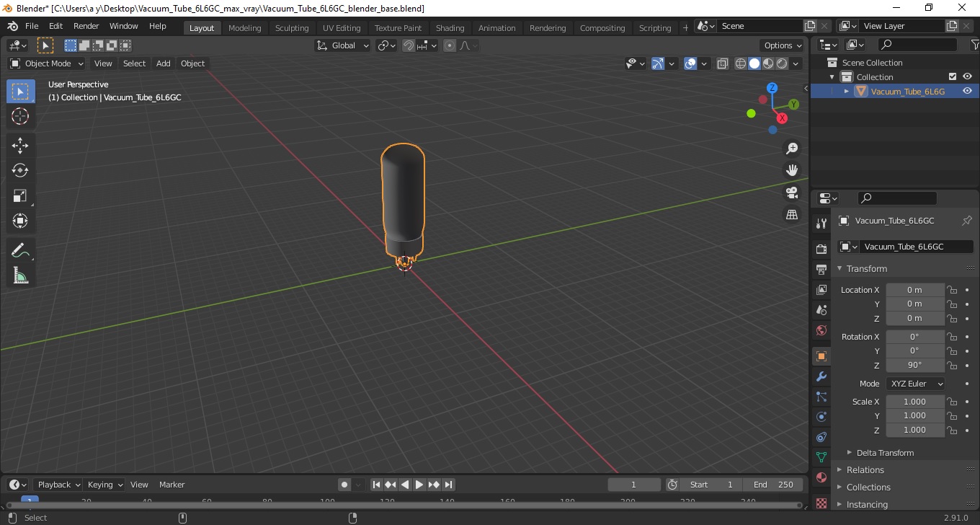
Task: Switch orthographic/perspective grid icon
Action: click(792, 215)
